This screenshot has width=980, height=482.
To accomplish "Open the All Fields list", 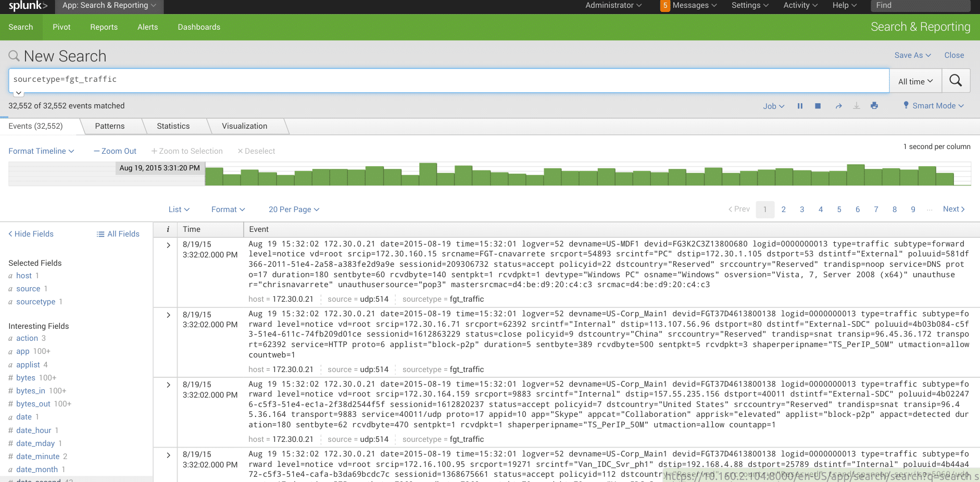I will point(118,234).
